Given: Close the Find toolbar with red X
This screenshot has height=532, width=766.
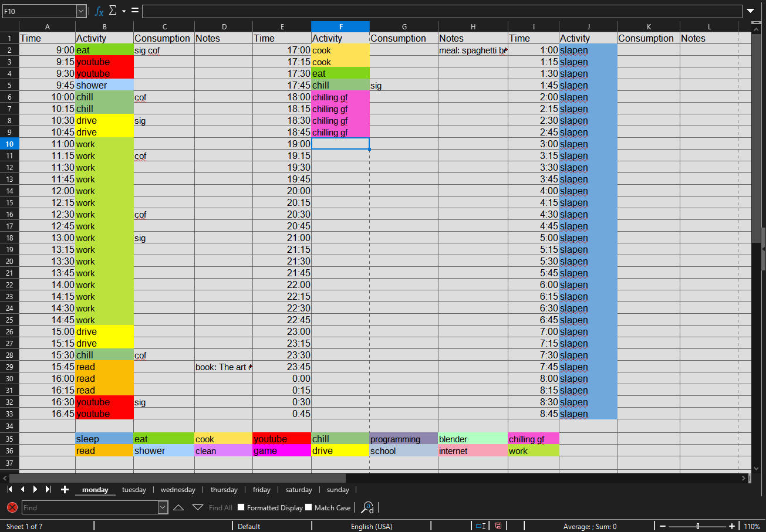Looking at the screenshot, I should click(12, 507).
